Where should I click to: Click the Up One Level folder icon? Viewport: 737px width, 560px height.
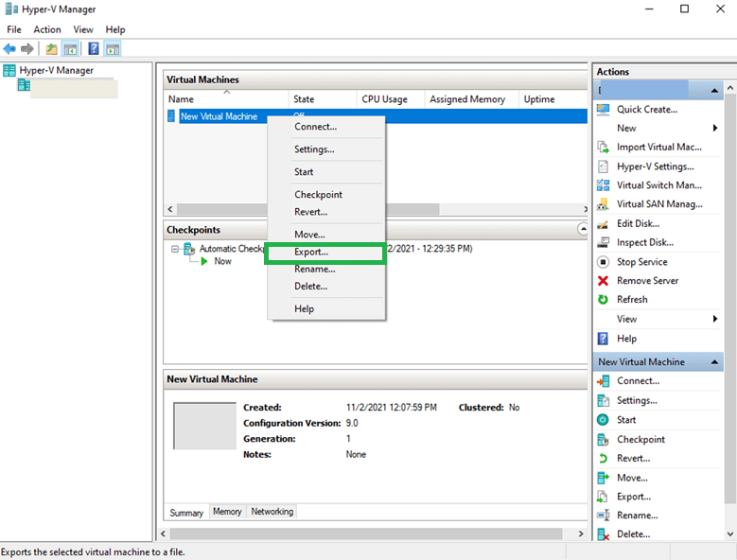pos(51,48)
